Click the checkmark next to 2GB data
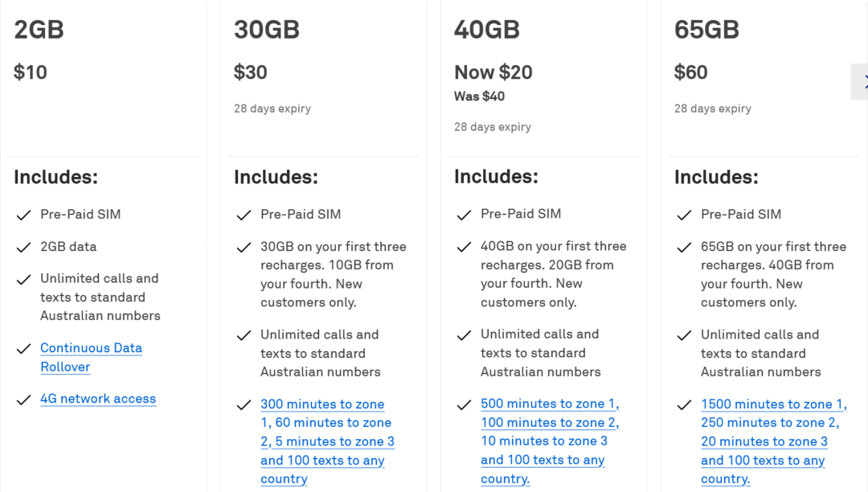Screen dimensions: 868x492 tap(23, 247)
